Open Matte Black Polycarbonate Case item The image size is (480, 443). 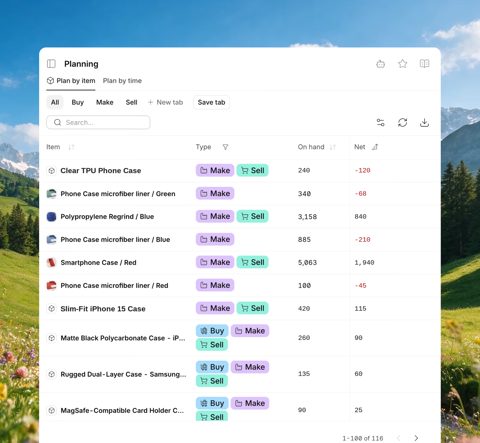point(123,338)
